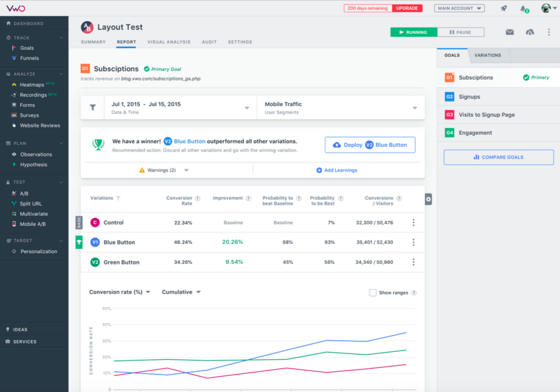Switch to the Summary tab
Viewport: 560px width, 392px height.
coord(93,42)
